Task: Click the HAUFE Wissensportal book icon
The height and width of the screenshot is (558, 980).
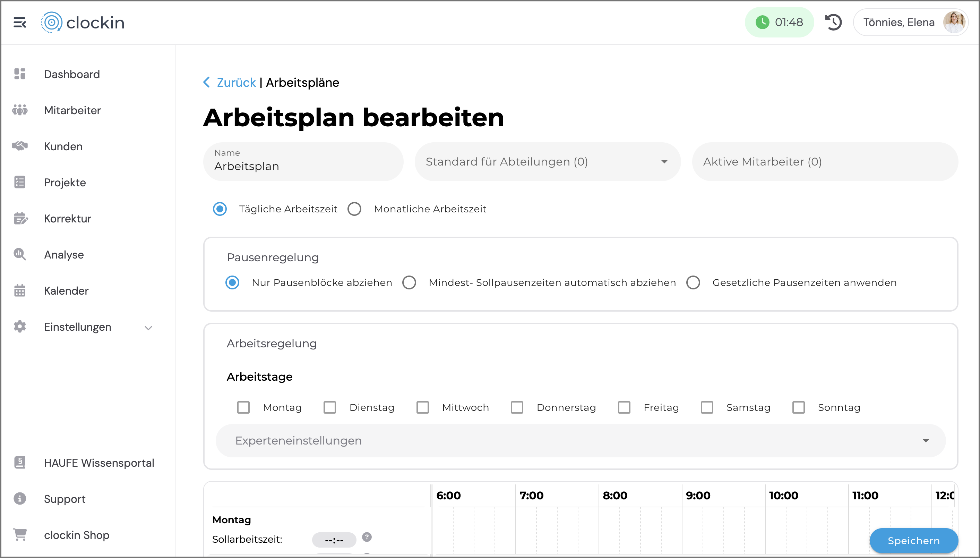Action: [19, 463]
